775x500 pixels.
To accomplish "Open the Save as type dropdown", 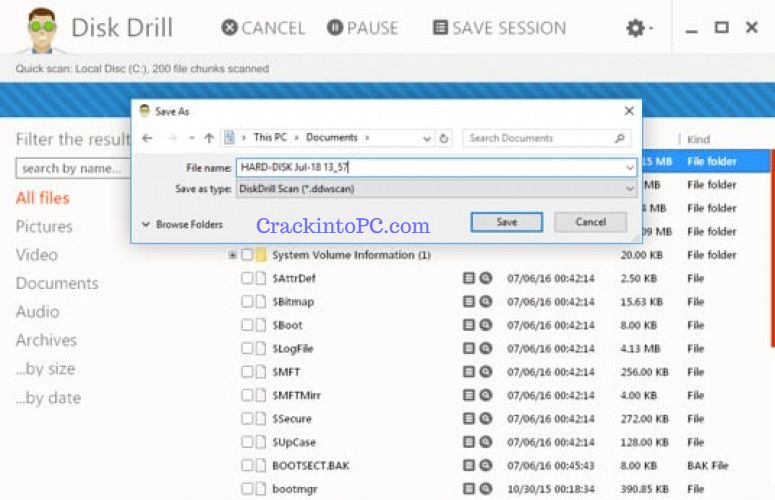I will (436, 189).
